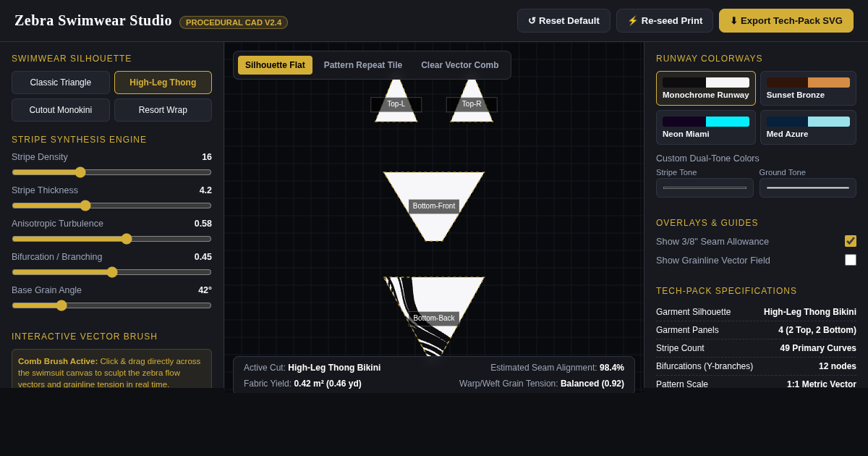The width and height of the screenshot is (868, 456).
Task: Click Bifurcations value 12 nodes
Action: 838,366
